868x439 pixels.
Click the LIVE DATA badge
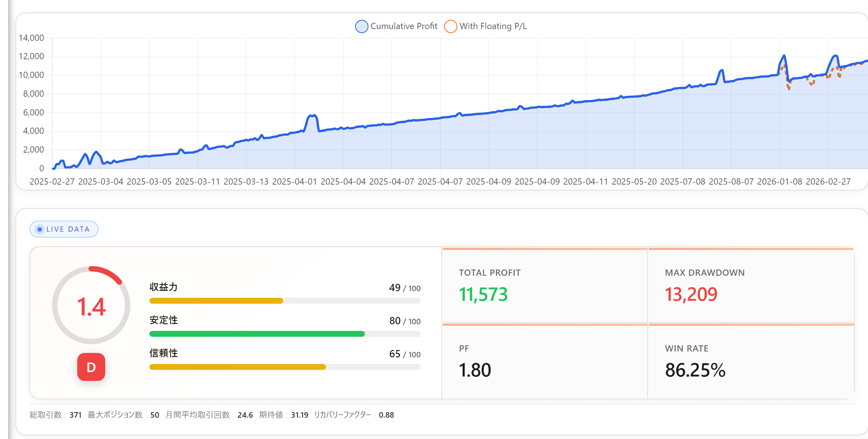point(64,229)
